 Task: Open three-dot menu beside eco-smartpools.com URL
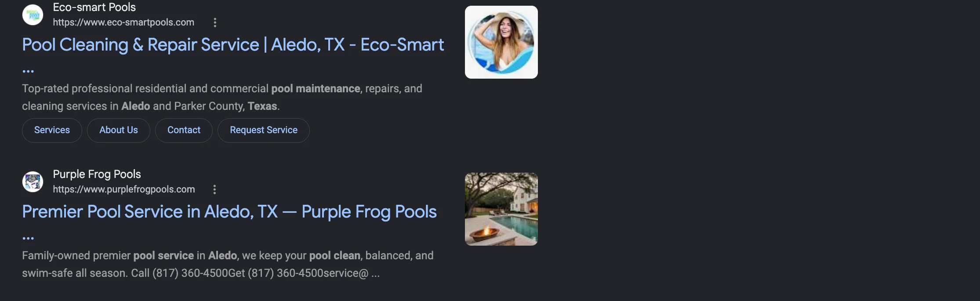tap(215, 22)
